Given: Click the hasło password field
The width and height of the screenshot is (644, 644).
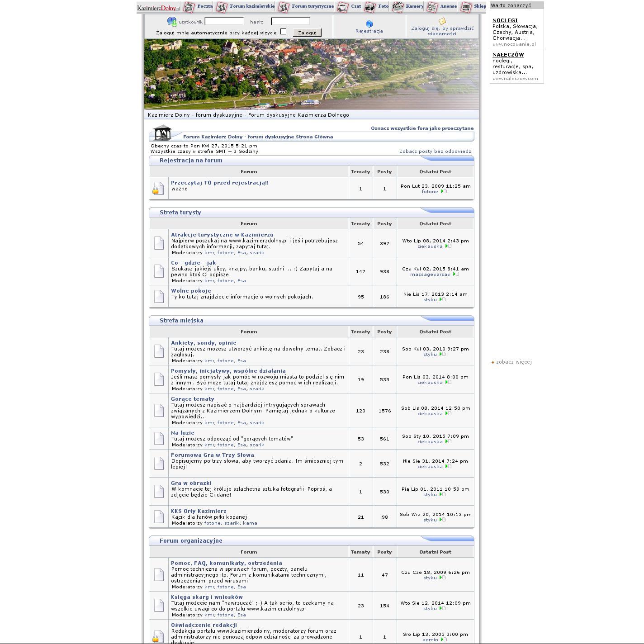Looking at the screenshot, I should coord(290,21).
